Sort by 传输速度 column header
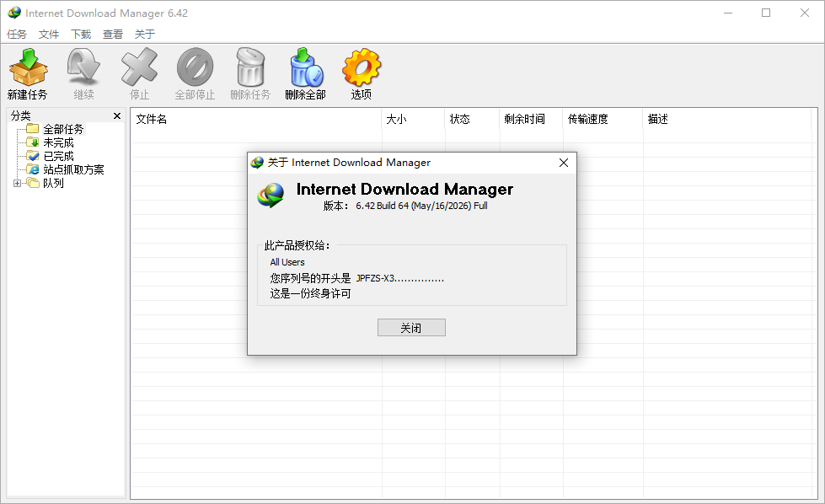Screen dimensions: 825x504 [x=603, y=119]
